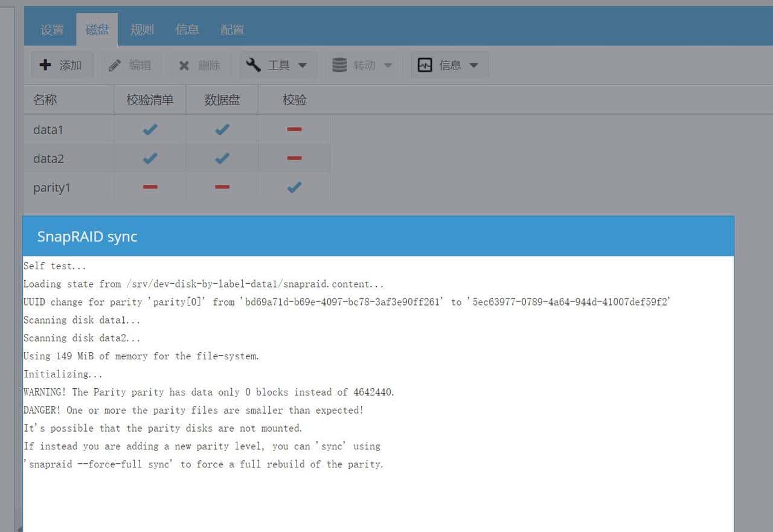Expand the 转动 dropdown arrow
The height and width of the screenshot is (532, 773).
[388, 65]
